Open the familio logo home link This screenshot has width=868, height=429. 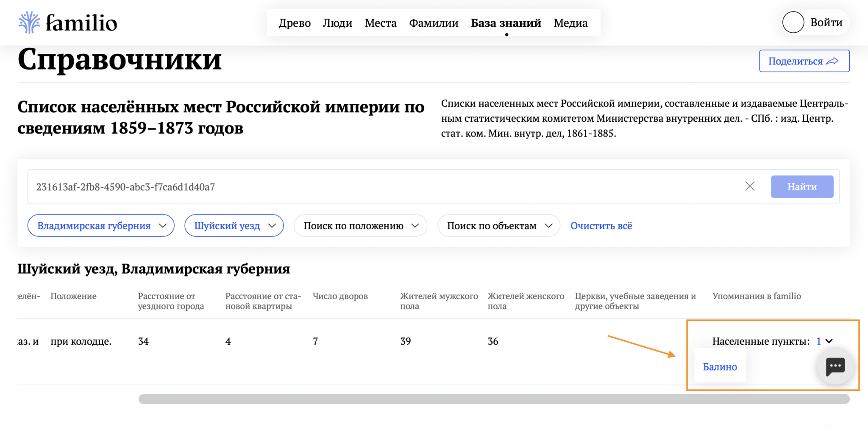pos(68,22)
